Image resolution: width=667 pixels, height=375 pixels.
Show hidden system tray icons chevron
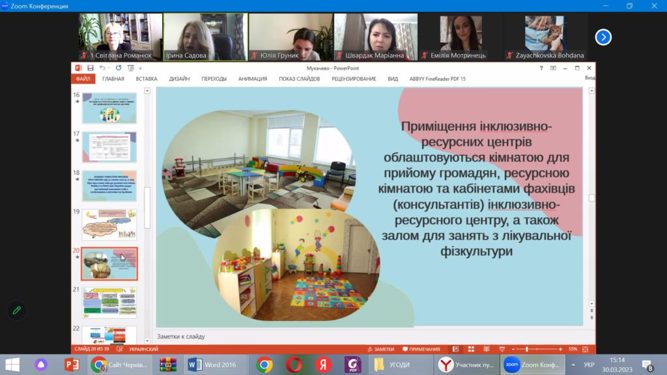coord(573,365)
